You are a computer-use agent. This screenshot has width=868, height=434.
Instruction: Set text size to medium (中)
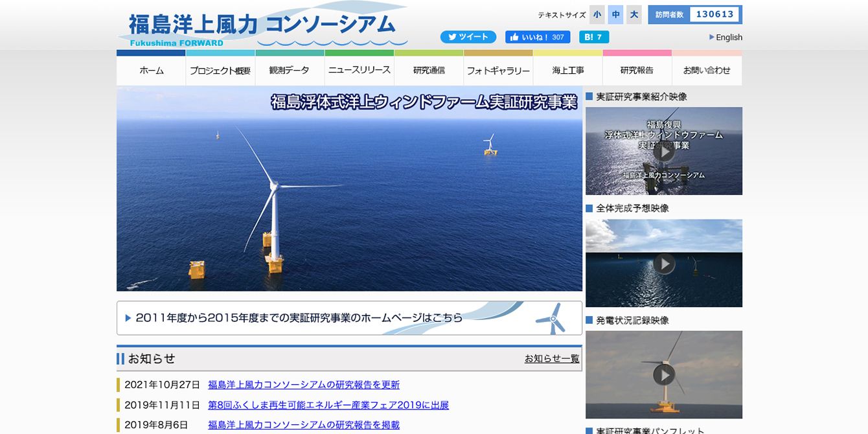(x=615, y=14)
